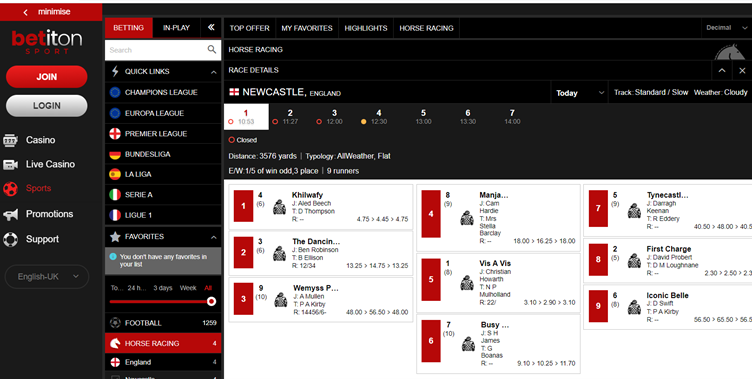Open the Top Offer tab
This screenshot has height=379, width=752.
(249, 28)
